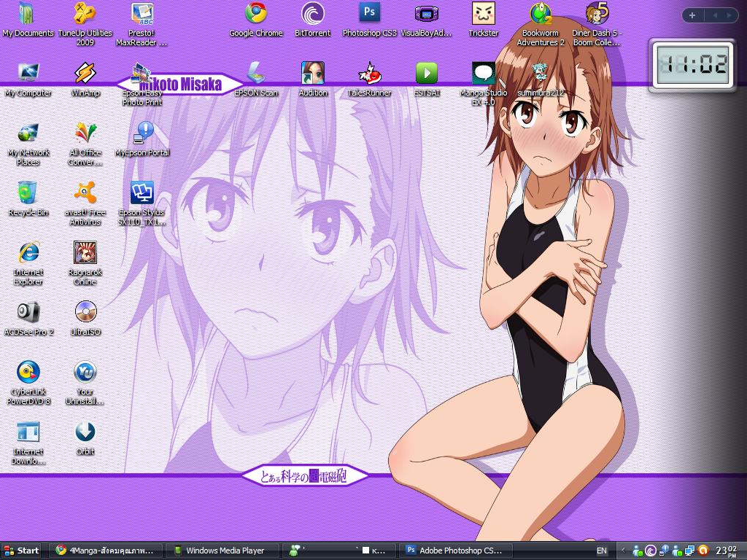Image resolution: width=747 pixels, height=560 pixels.
Task: Open the MyEpson Portal shortcut
Action: [142, 139]
